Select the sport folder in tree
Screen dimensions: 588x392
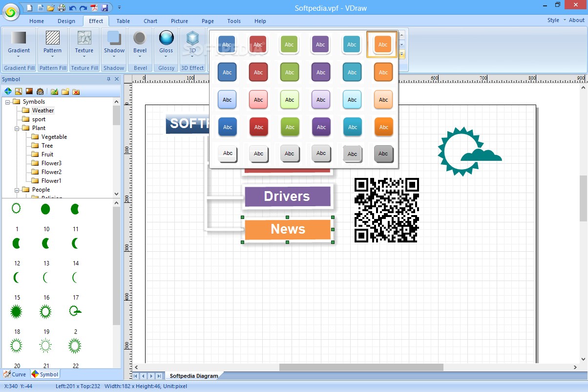(39, 119)
